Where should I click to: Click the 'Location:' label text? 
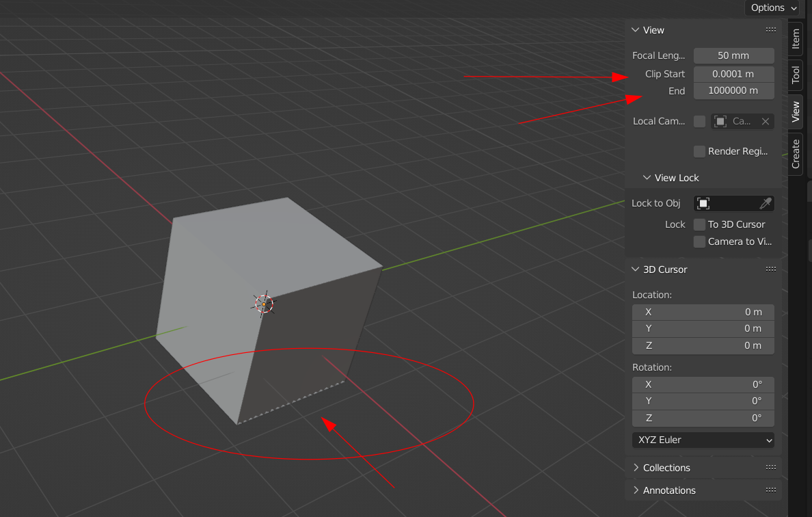[652, 295]
